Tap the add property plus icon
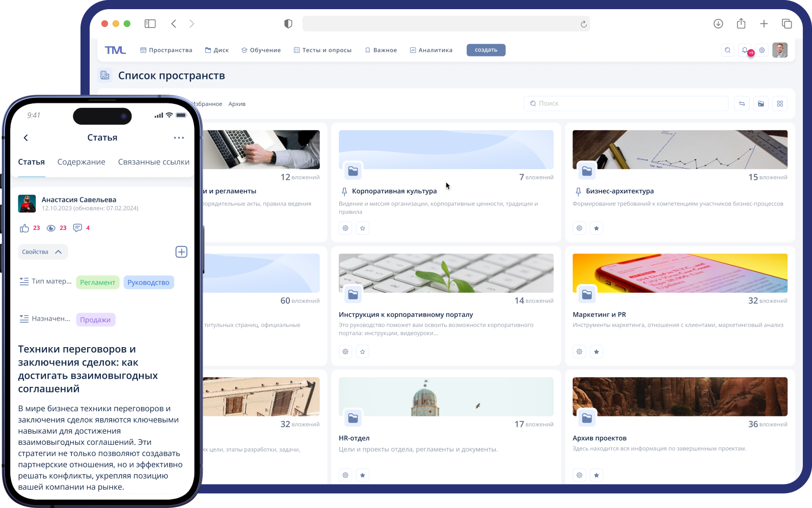 point(181,252)
